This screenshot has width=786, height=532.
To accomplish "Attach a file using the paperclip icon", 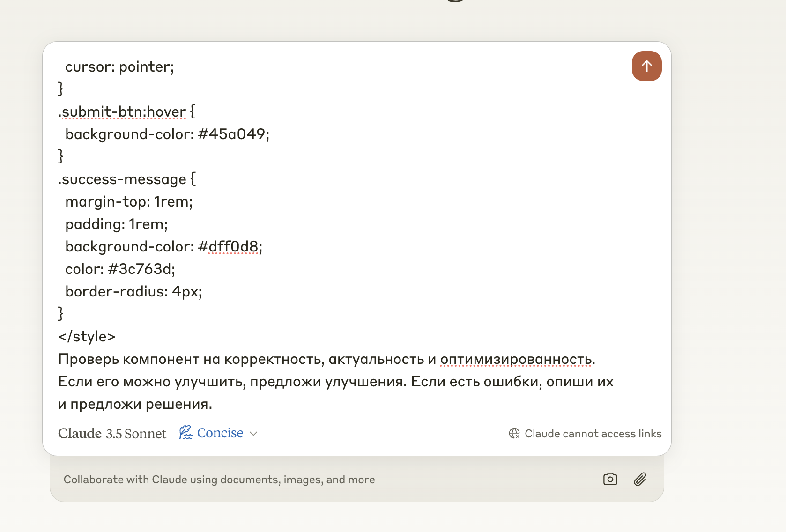I will (640, 479).
